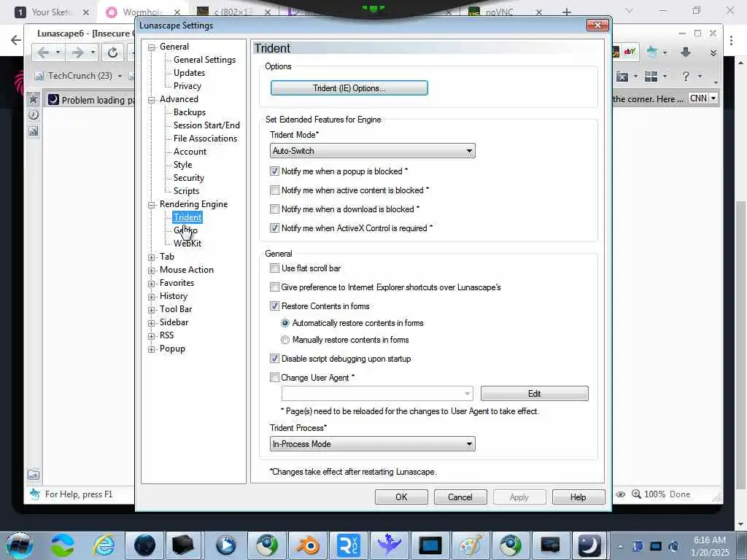The width and height of the screenshot is (747, 560).
Task: Select Security in the settings tree
Action: [x=189, y=178]
